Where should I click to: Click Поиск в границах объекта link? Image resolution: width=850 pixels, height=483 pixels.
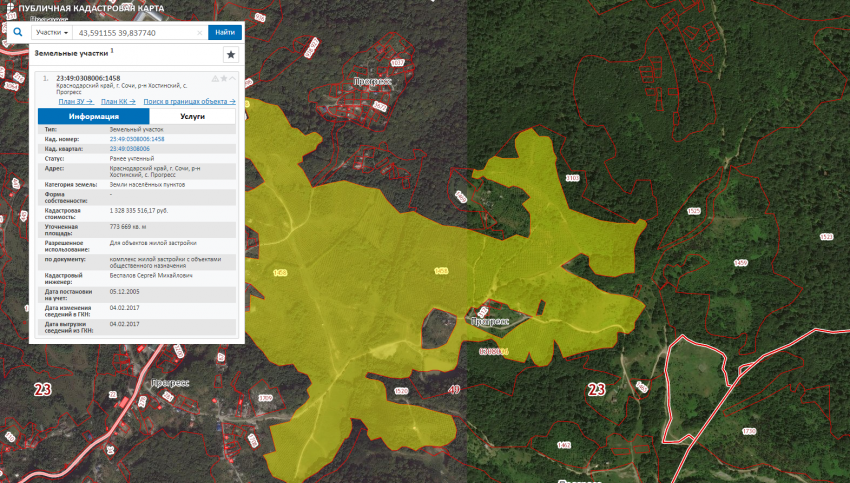pos(189,101)
